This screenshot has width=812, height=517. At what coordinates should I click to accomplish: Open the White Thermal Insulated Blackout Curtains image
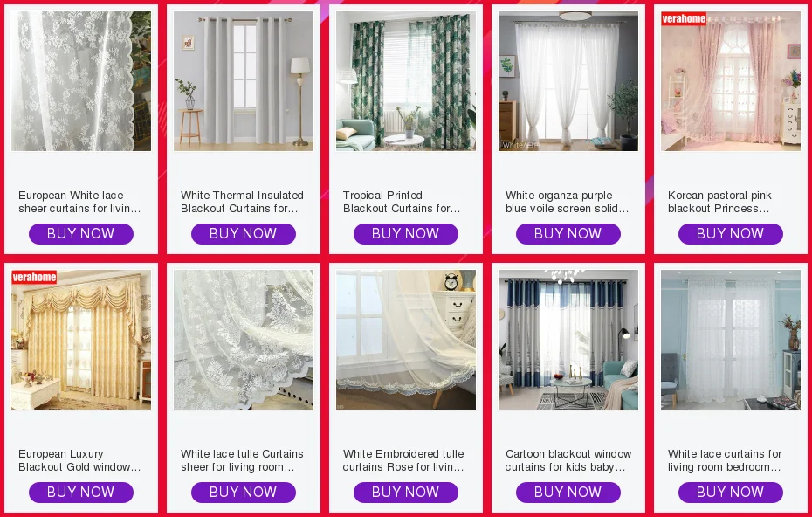[x=244, y=81]
